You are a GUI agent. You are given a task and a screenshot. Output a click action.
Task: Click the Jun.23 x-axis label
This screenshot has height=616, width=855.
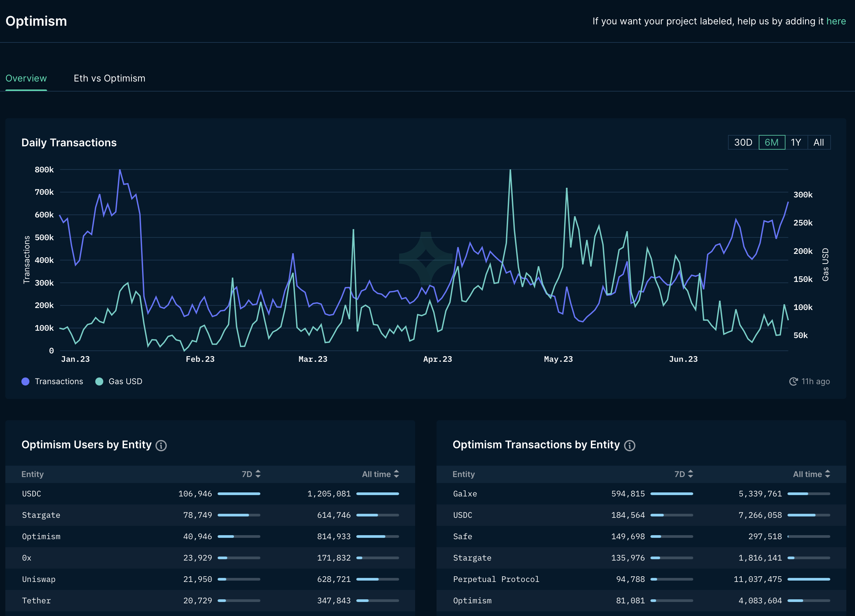click(683, 359)
